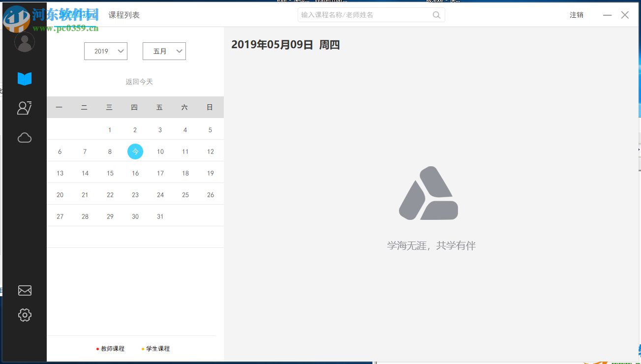Viewport: 641px width, 364px height.
Task: Switch to the 课程列表 tab
Action: pyautogui.click(x=124, y=15)
